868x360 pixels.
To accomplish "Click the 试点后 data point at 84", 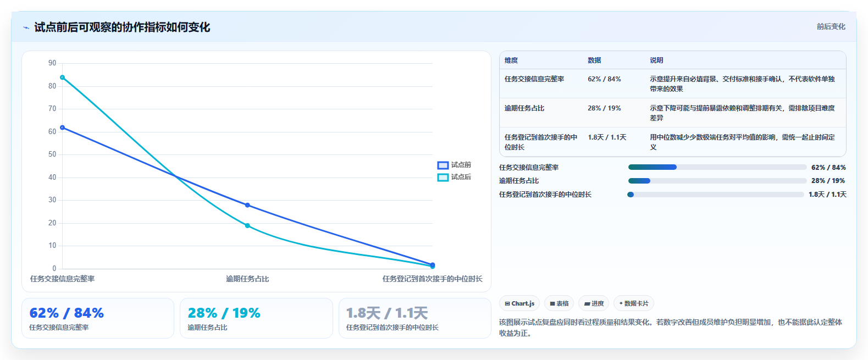I will point(63,77).
